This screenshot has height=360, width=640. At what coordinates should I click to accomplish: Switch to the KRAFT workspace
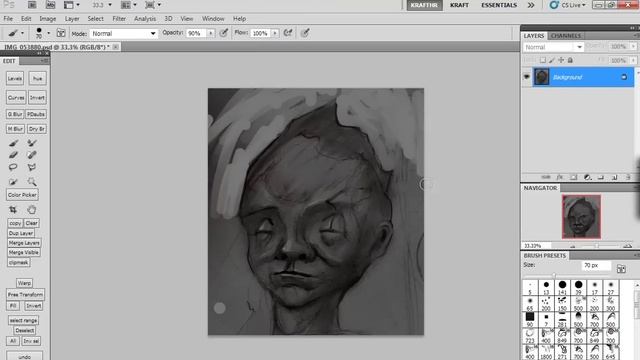coord(459,5)
